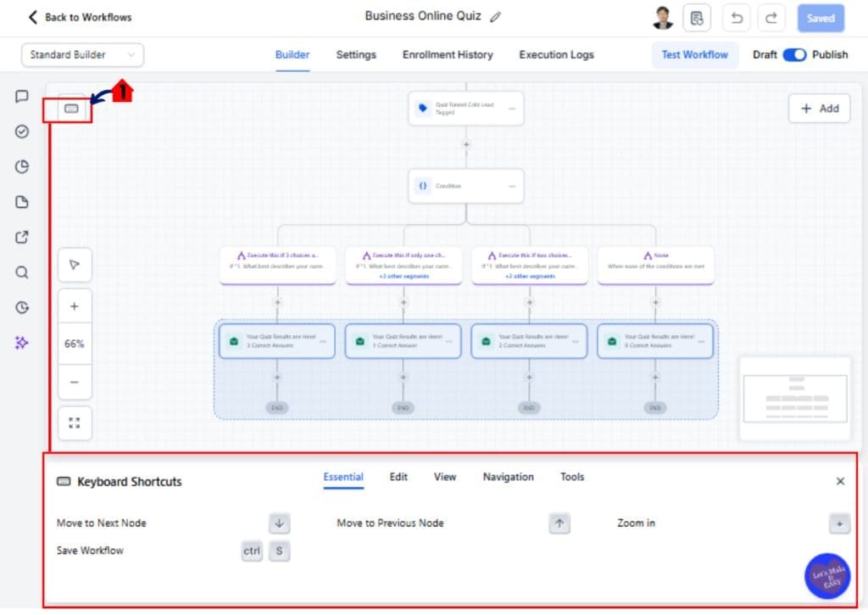Click the pencil to rename Business Online Quiz
This screenshot has height=615, width=868.
(496, 16)
